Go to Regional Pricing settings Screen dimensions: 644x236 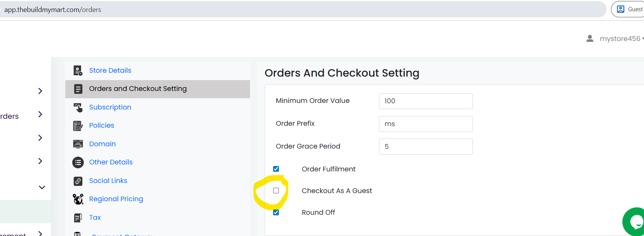click(116, 199)
